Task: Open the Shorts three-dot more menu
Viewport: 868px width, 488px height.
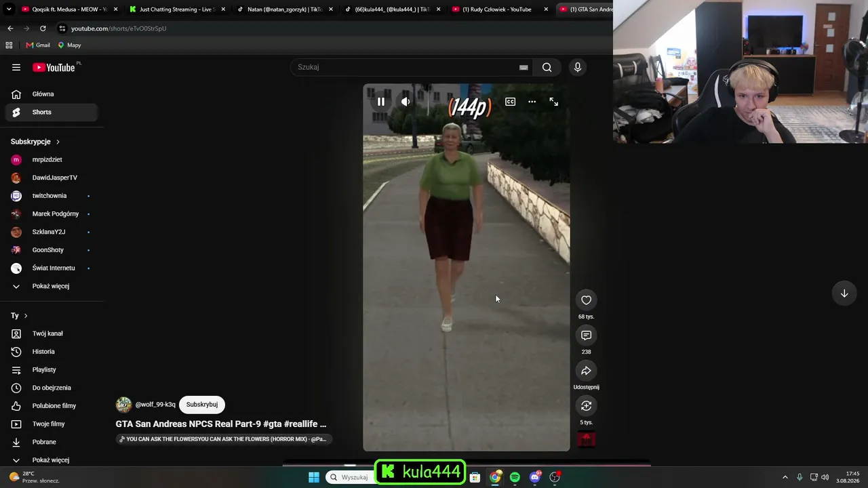Action: click(532, 102)
